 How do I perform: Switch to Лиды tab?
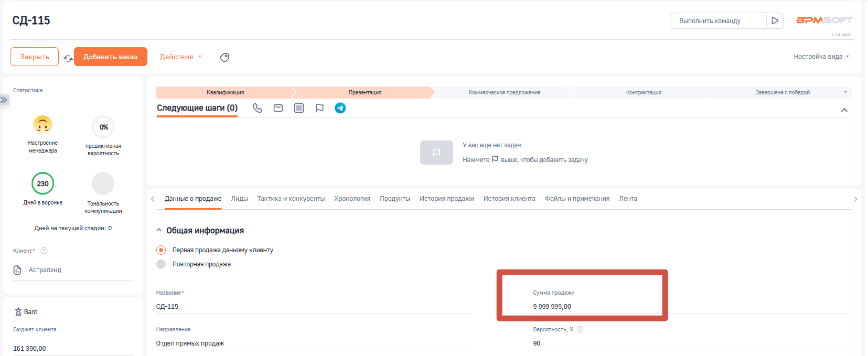tap(239, 199)
